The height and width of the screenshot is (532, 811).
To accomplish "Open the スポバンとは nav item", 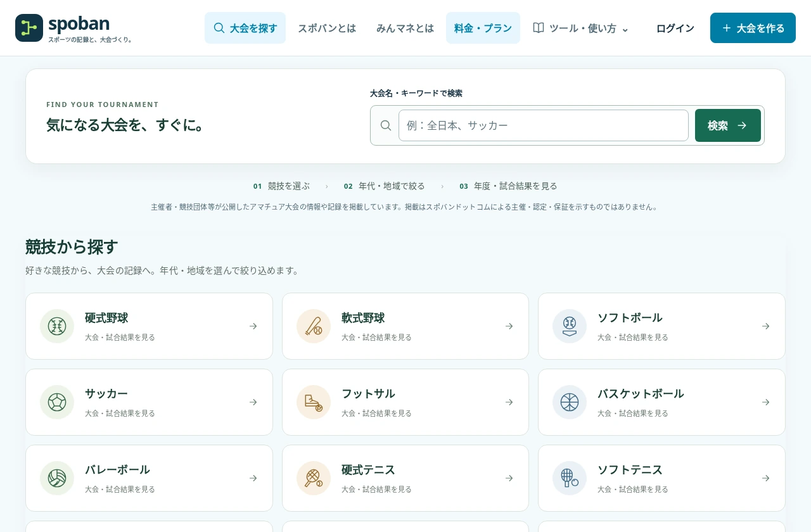I will pos(327,28).
